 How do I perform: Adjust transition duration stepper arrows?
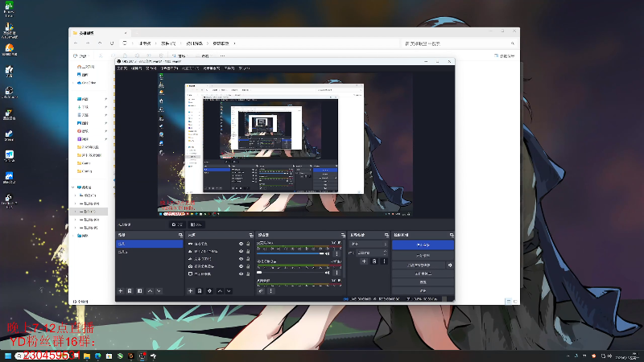(385, 253)
